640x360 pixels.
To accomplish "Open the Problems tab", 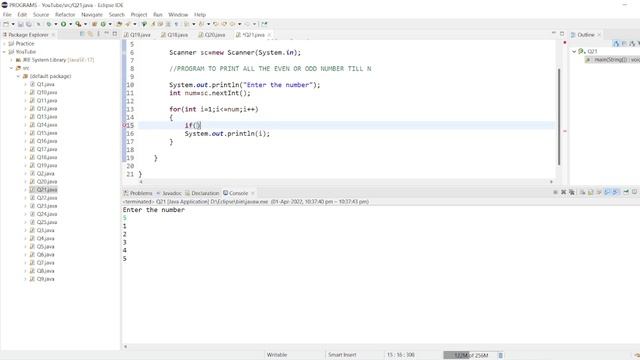I will coord(138,193).
